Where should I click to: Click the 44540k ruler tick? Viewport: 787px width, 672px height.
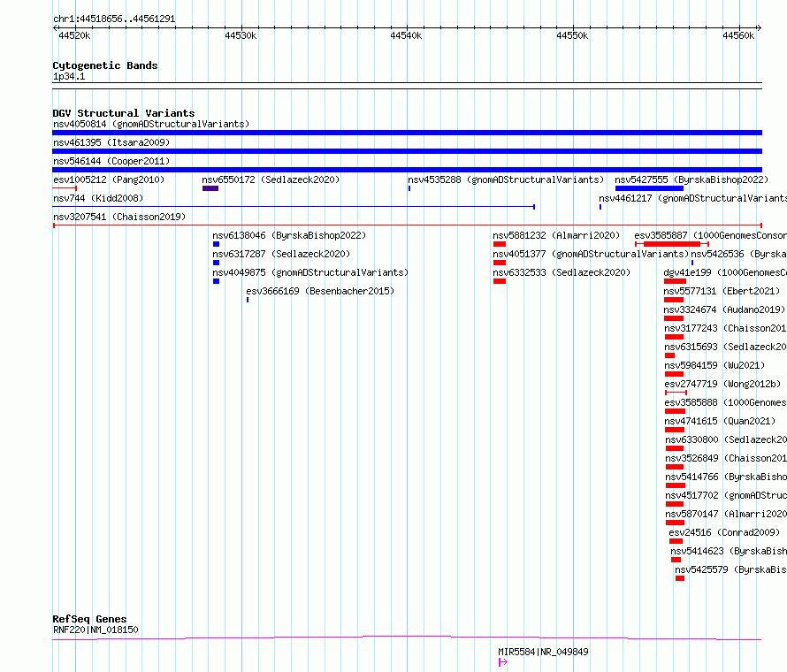click(406, 35)
